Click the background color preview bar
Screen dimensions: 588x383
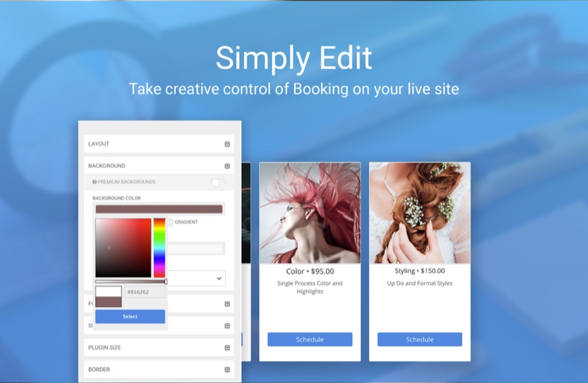(159, 209)
